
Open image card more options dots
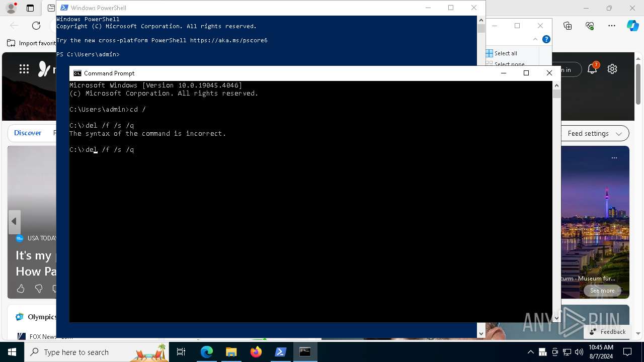(x=614, y=158)
